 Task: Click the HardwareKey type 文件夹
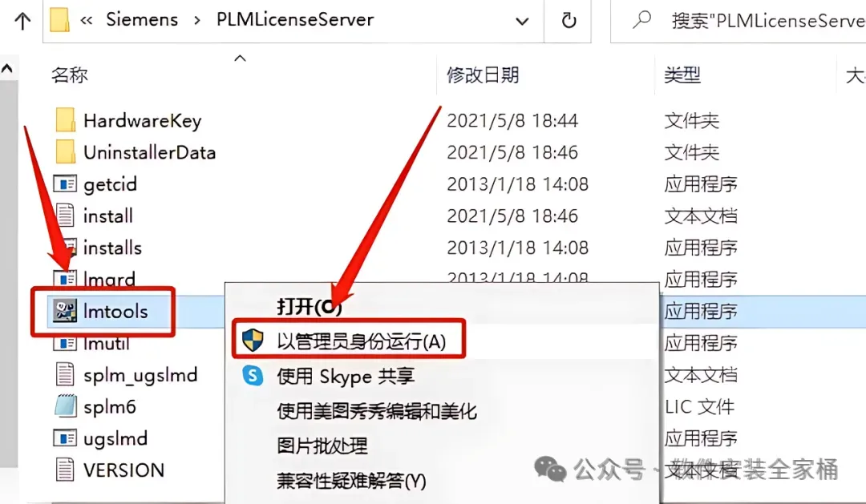pos(691,120)
